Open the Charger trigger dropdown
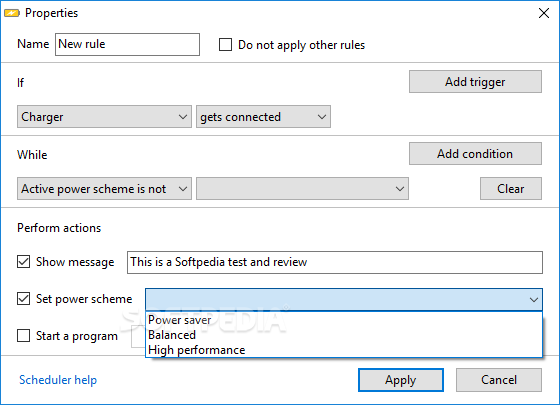Viewport: 560px width, 405px height. pos(104,116)
